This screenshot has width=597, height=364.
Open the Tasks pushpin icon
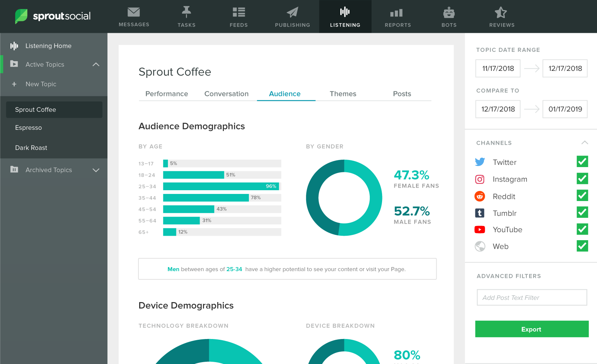[187, 12]
